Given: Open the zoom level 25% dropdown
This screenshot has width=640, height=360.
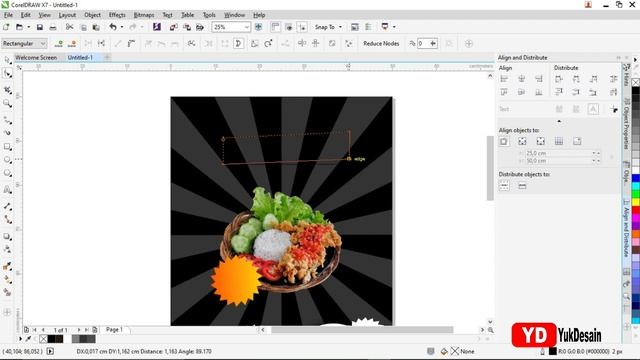Looking at the screenshot, I should coord(247,27).
